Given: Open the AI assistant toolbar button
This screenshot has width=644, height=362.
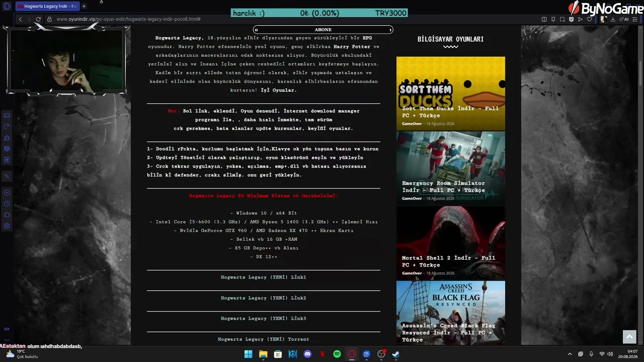Looking at the screenshot, I should click(625, 19).
